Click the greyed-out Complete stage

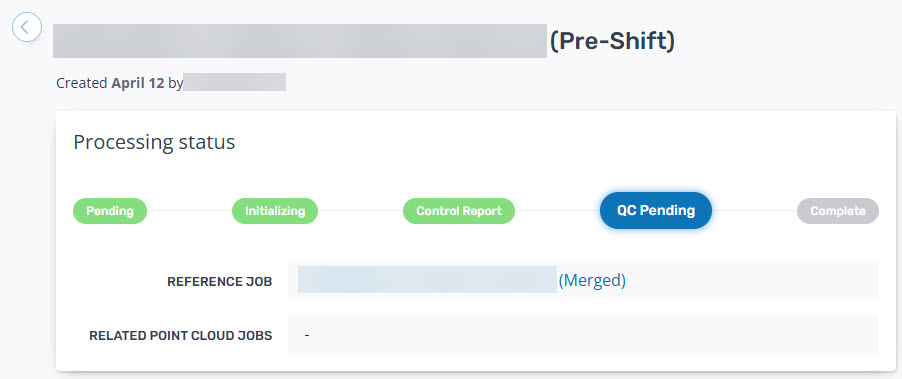[x=838, y=211]
